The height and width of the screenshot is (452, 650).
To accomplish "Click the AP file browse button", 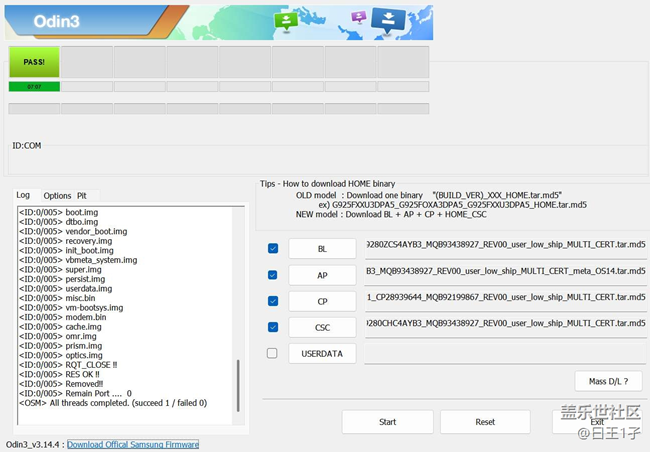I will coord(322,274).
